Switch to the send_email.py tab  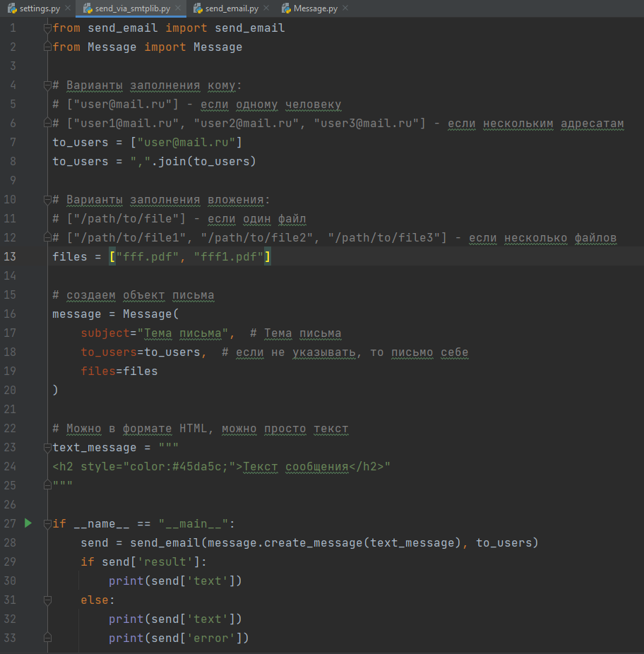[232, 8]
